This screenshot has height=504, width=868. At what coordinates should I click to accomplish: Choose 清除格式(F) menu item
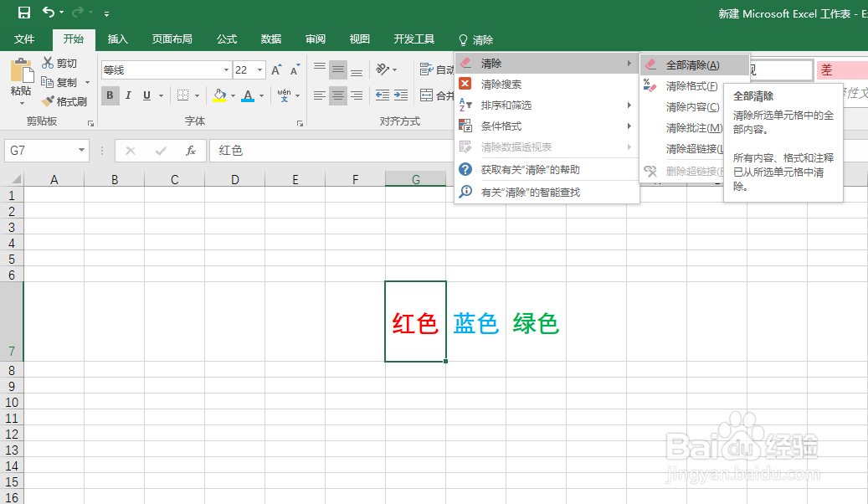click(x=691, y=86)
